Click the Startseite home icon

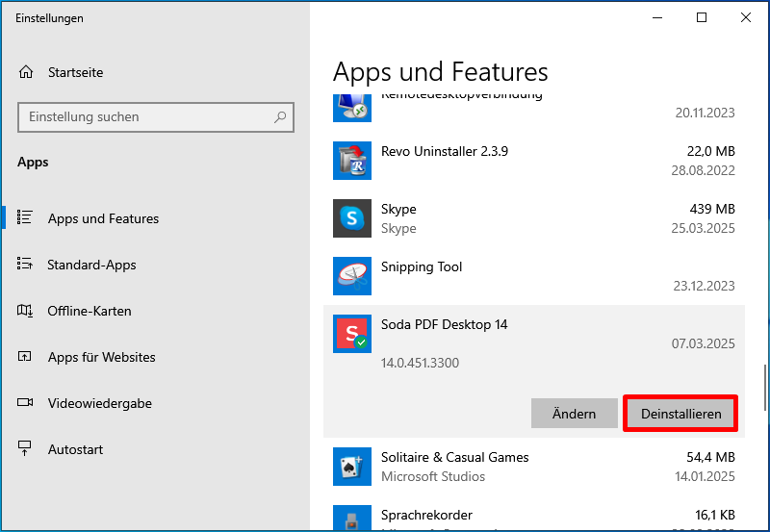(x=26, y=72)
